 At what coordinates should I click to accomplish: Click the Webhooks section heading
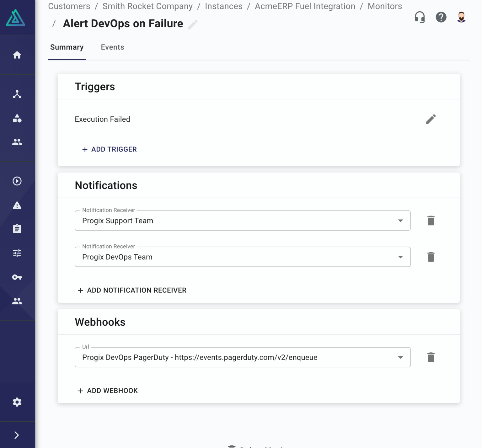tap(100, 322)
